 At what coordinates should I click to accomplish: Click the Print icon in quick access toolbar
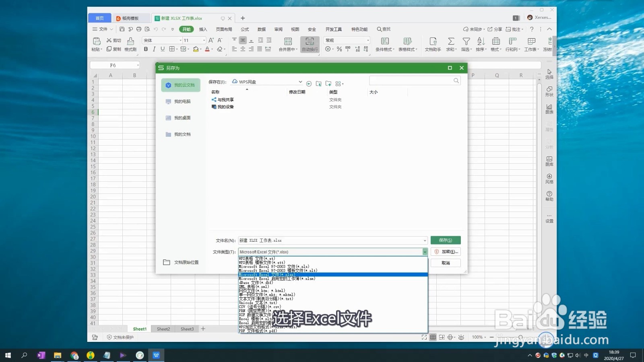point(139,29)
